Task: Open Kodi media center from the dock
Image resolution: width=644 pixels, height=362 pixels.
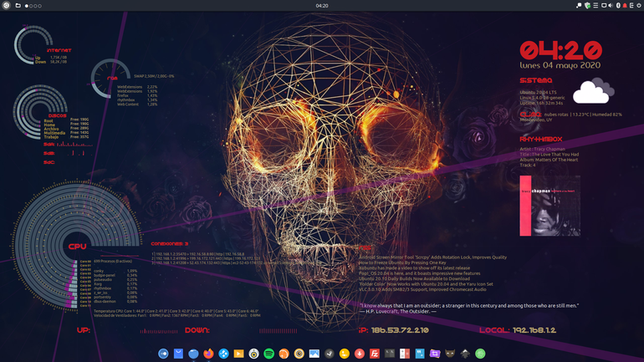Action: tap(224, 354)
